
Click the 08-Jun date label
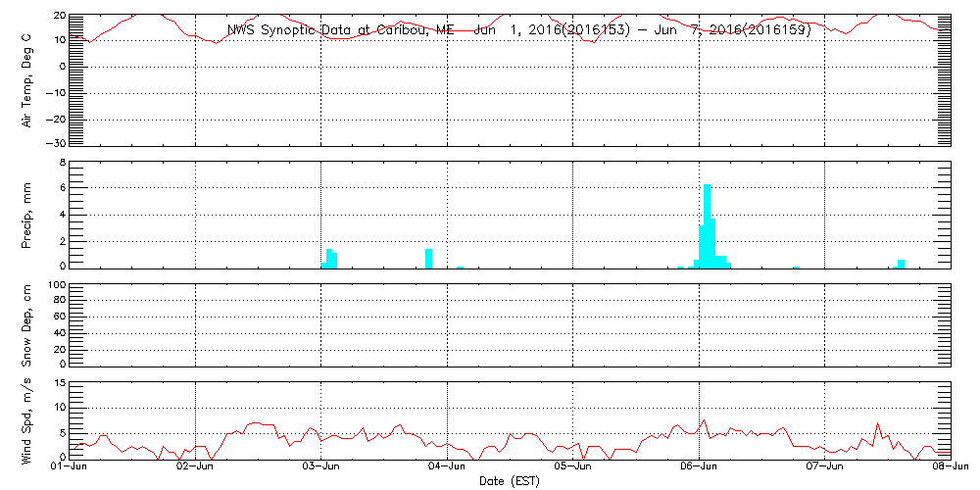(949, 467)
